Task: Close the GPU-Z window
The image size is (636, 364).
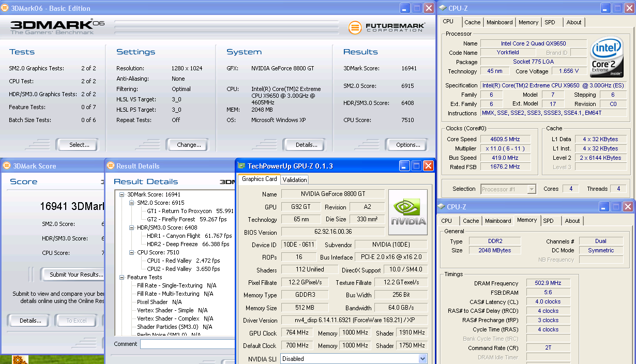Action: [429, 166]
